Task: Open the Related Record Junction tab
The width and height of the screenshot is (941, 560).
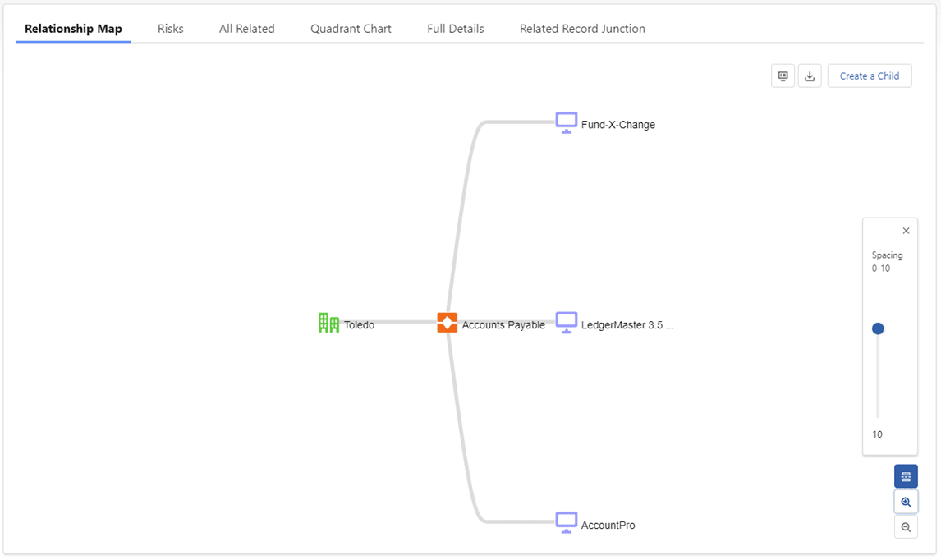Action: tap(582, 29)
